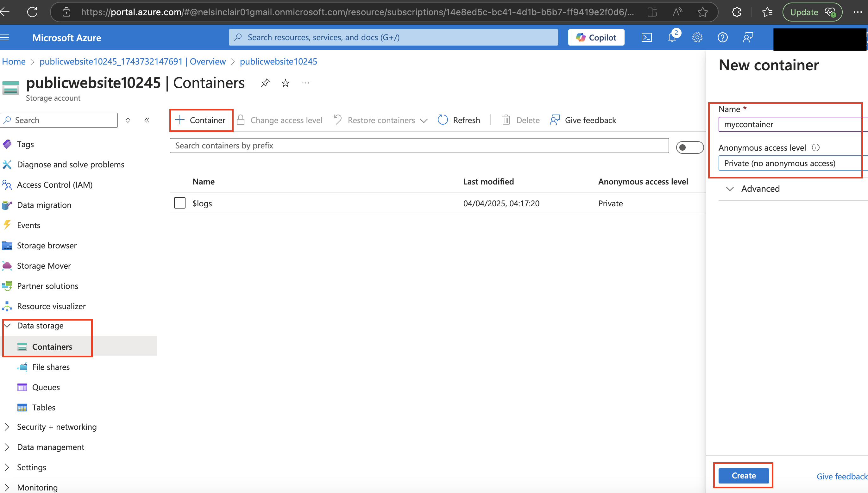This screenshot has width=868, height=493.
Task: Open Queues
Action: click(x=46, y=387)
